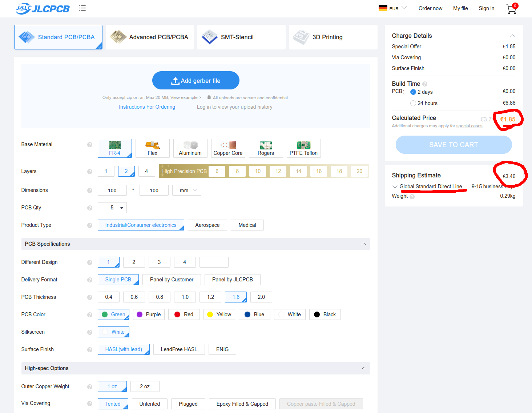
Task: Click help icon next to Base Material
Action: tap(90, 145)
